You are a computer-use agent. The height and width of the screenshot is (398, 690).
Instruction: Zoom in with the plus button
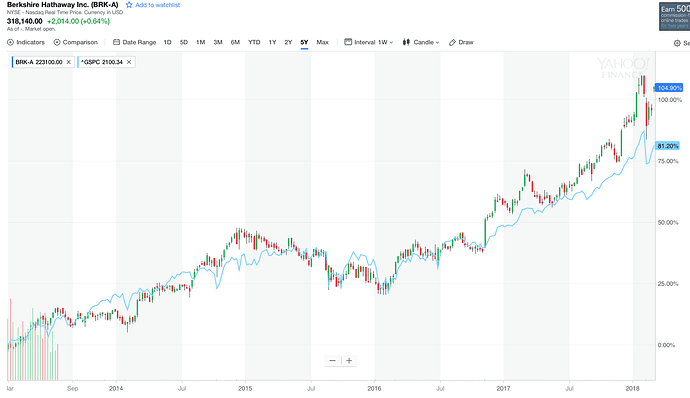point(349,361)
